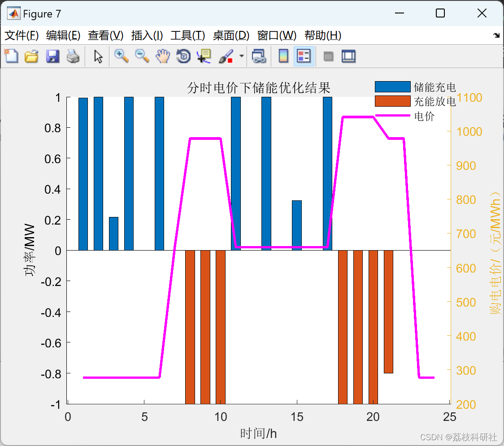Click the New Figure icon
This screenshot has height=446, width=504.
pyautogui.click(x=11, y=56)
